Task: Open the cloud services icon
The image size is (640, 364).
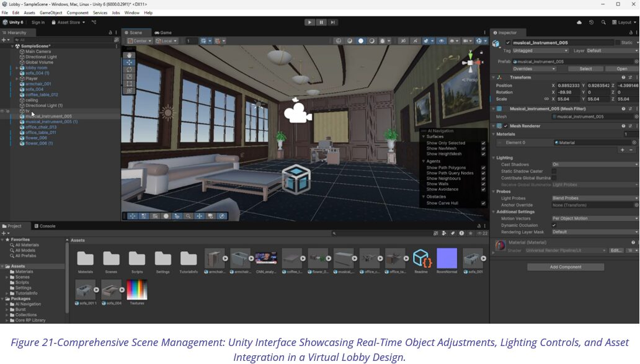Action: coord(579,22)
